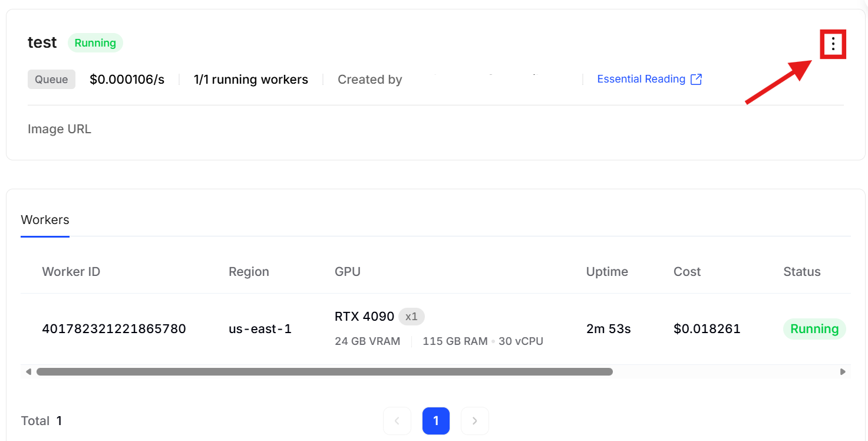Click the RTX 4090 GPU name
The width and height of the screenshot is (868, 441).
click(x=364, y=317)
